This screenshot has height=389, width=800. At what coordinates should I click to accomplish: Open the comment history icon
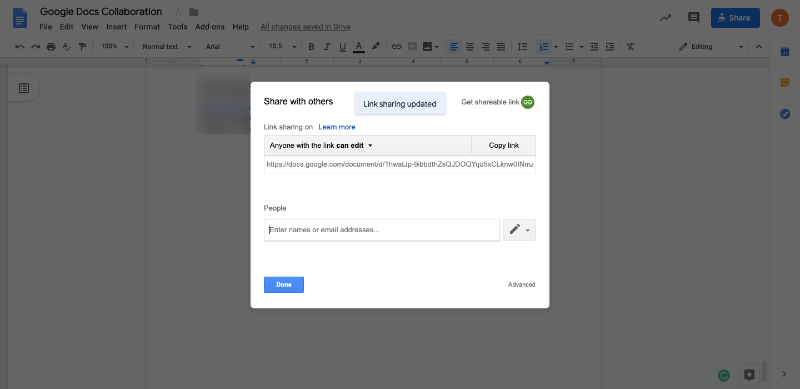coord(693,18)
